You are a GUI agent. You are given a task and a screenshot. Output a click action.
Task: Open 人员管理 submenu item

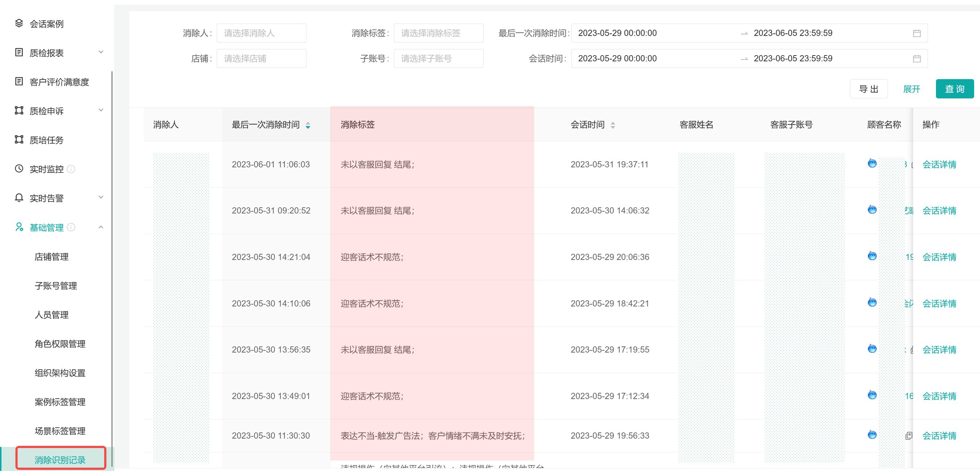click(51, 315)
